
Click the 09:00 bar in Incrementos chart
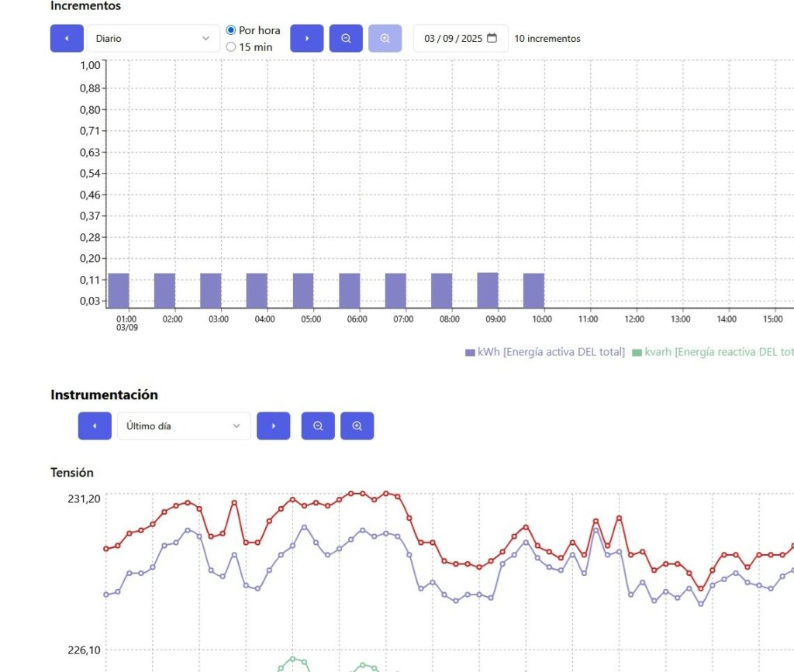click(488, 291)
